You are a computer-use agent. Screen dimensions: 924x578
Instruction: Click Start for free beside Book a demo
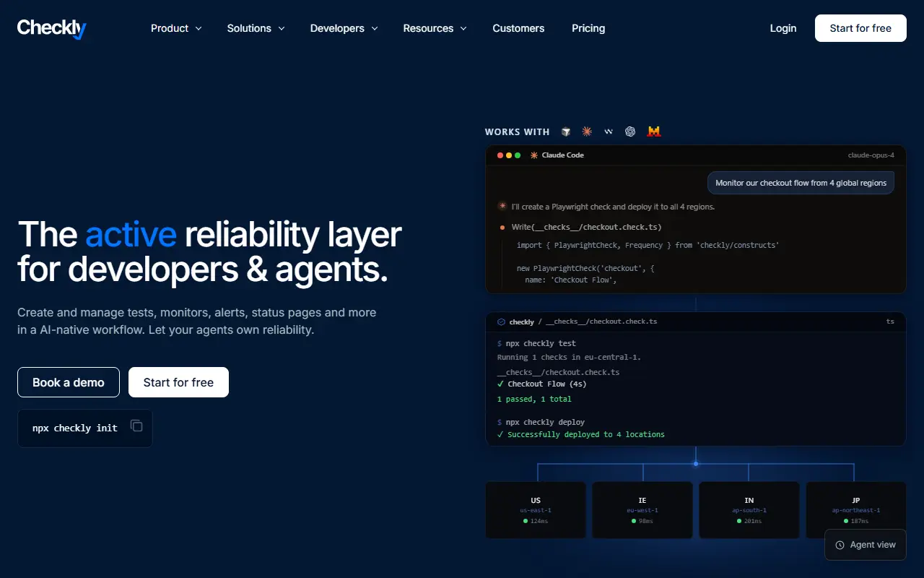pos(178,382)
